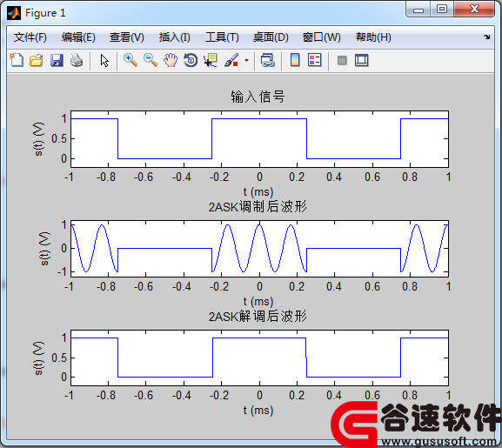Insert a legend using the toolbar icon

(314, 60)
